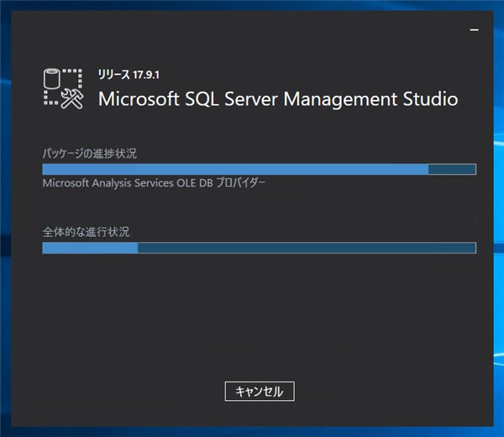Click the filled part of the overall progress bar
The width and height of the screenshot is (504, 437).
(x=90, y=248)
